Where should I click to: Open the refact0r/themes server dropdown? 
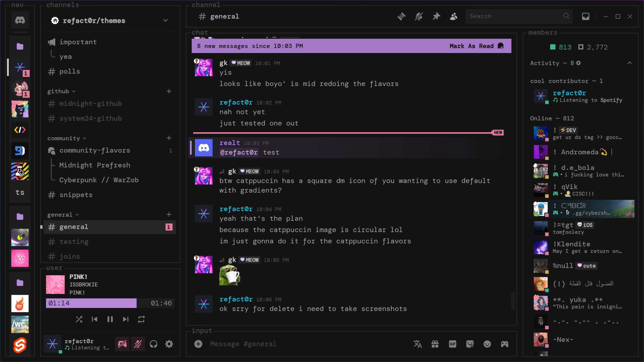click(x=165, y=20)
